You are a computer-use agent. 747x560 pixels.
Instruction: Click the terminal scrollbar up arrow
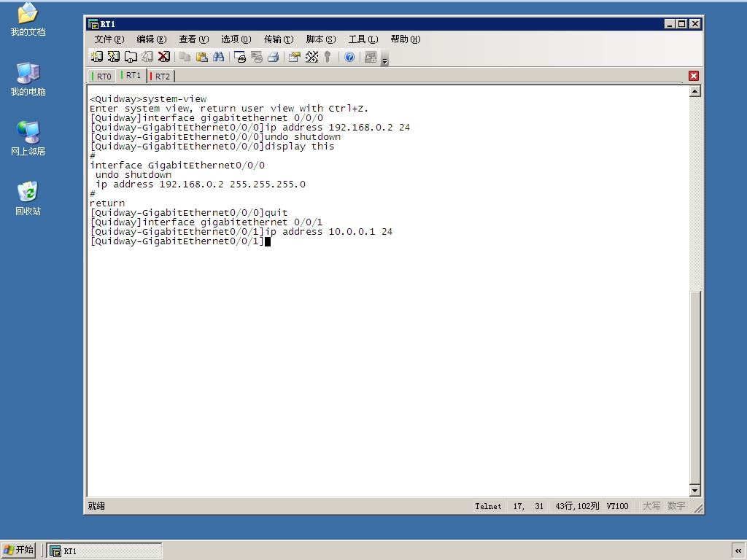click(695, 91)
